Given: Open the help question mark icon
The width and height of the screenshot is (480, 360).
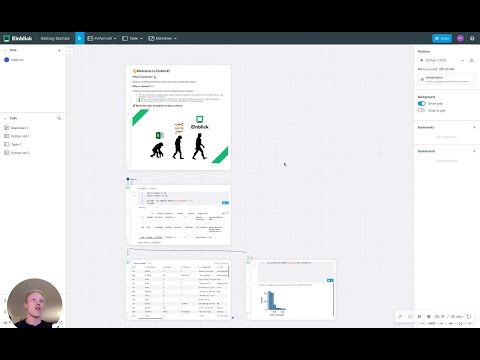Looking at the screenshot, I should pyautogui.click(x=472, y=38).
